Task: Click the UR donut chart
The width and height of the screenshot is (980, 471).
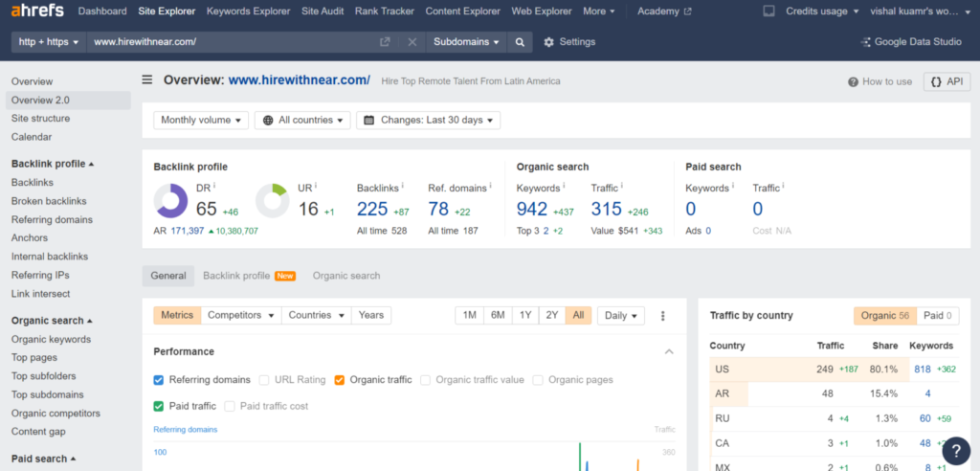Action: click(x=273, y=201)
